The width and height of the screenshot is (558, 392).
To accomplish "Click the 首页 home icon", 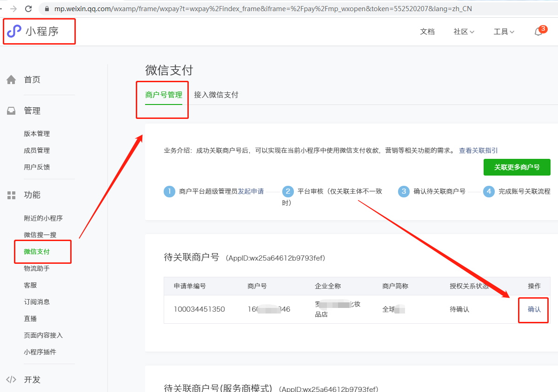I will [x=11, y=80].
